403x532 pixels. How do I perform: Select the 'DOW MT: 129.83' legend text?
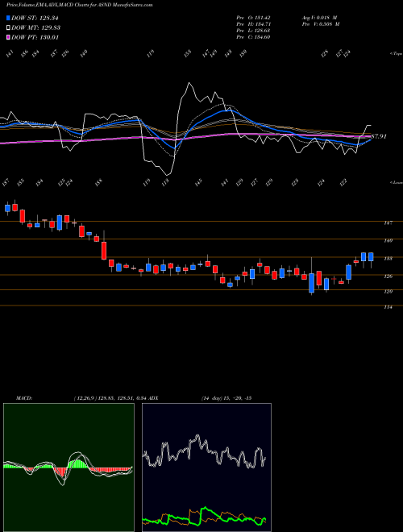36,27
